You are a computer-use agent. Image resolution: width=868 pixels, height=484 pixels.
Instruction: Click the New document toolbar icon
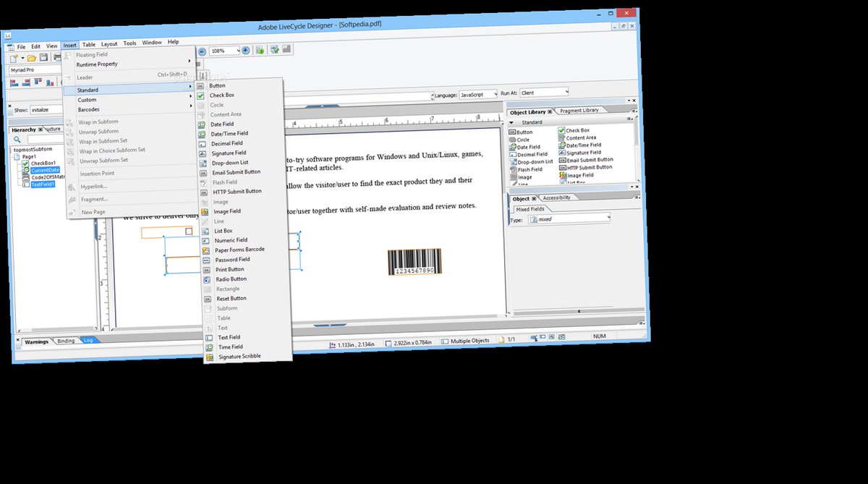(x=14, y=59)
